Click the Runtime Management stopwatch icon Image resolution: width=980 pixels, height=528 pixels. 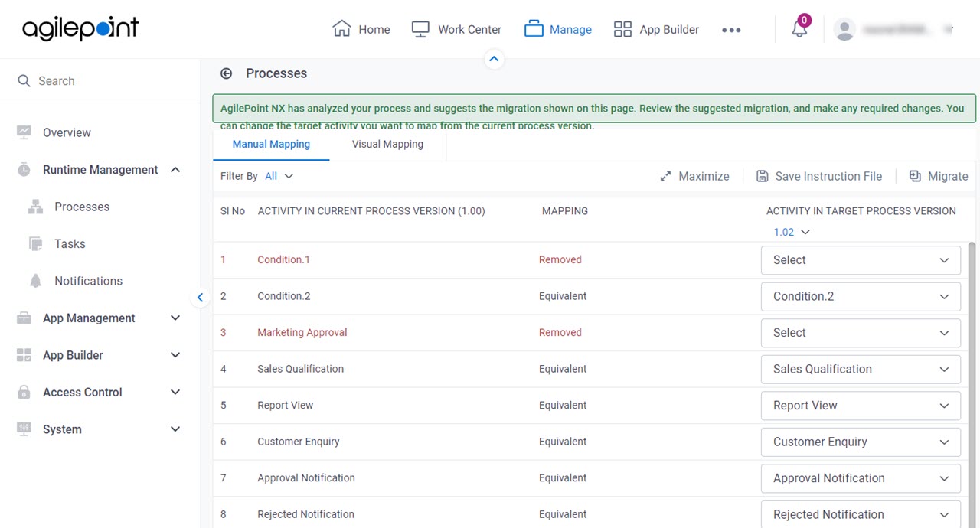(x=24, y=170)
